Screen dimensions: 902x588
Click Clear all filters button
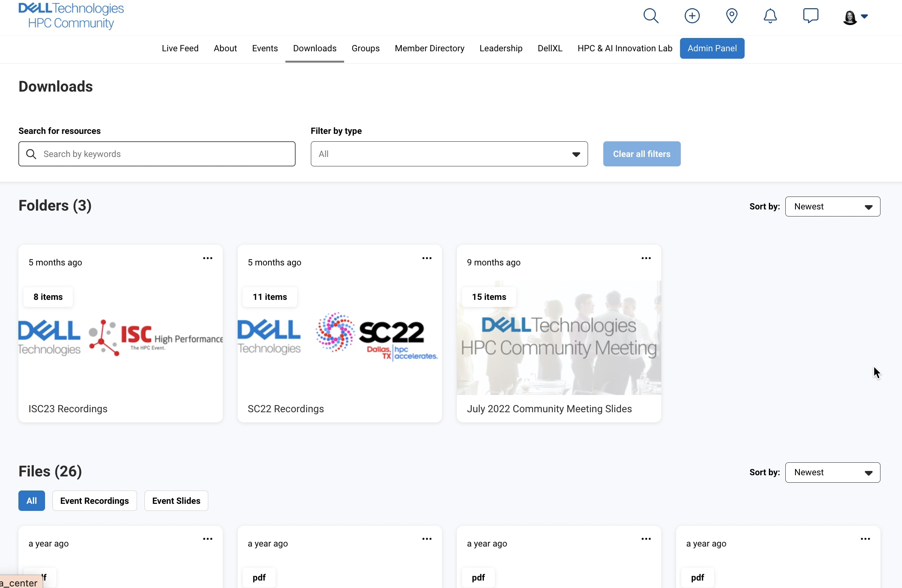641,154
